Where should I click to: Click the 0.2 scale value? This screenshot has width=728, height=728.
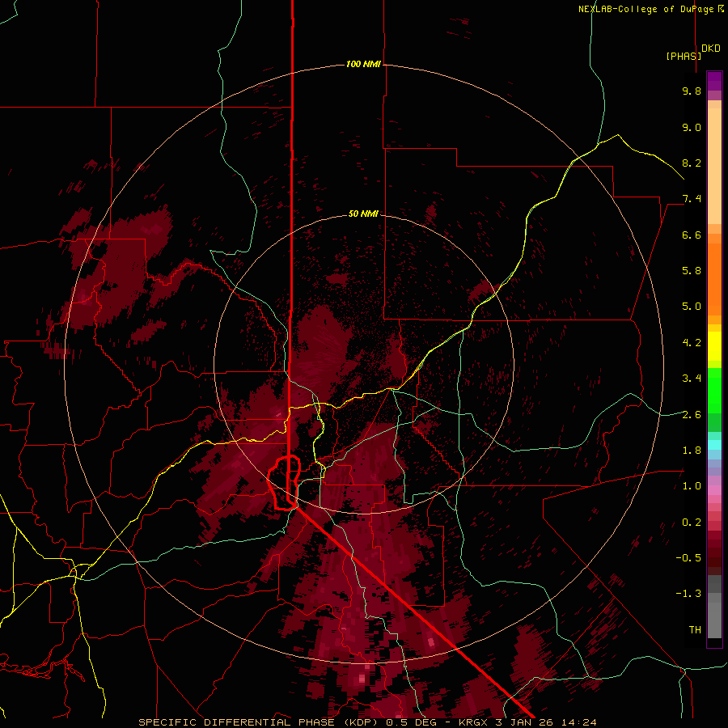692,523
